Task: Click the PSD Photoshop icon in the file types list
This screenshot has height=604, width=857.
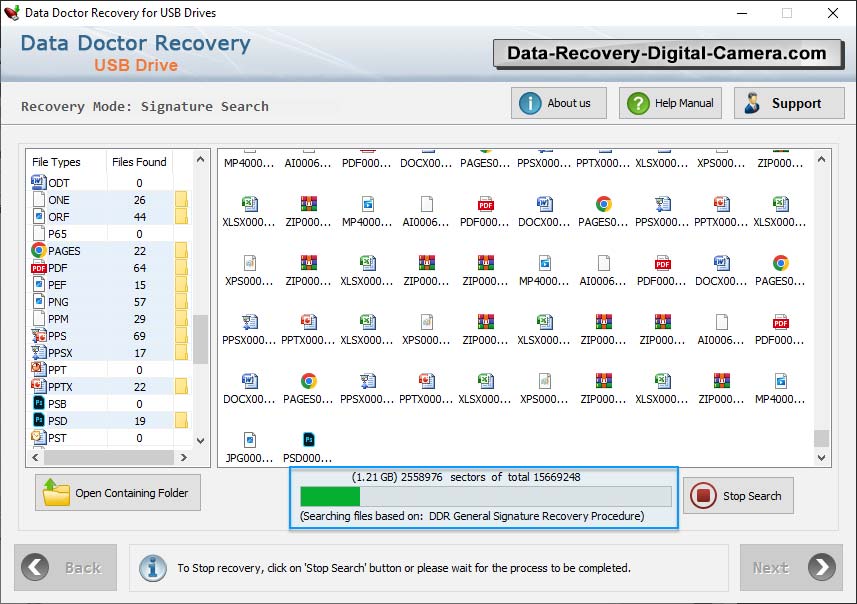Action: tap(38, 420)
